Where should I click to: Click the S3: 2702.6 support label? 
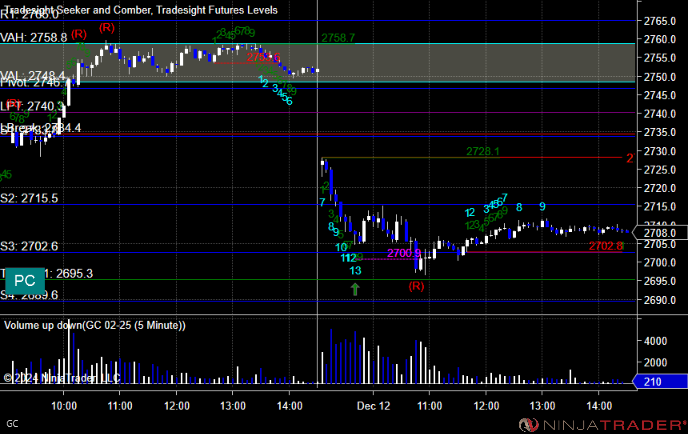(29, 246)
